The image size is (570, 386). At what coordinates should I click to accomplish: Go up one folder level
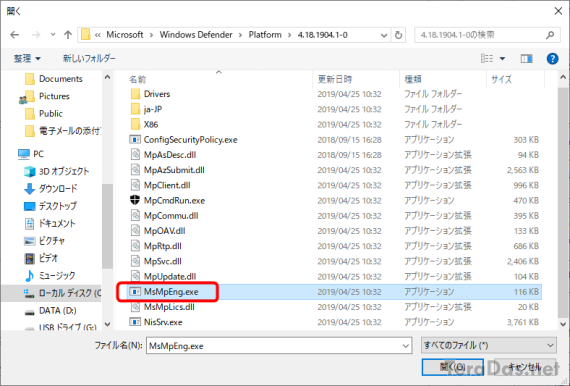coord(68,35)
